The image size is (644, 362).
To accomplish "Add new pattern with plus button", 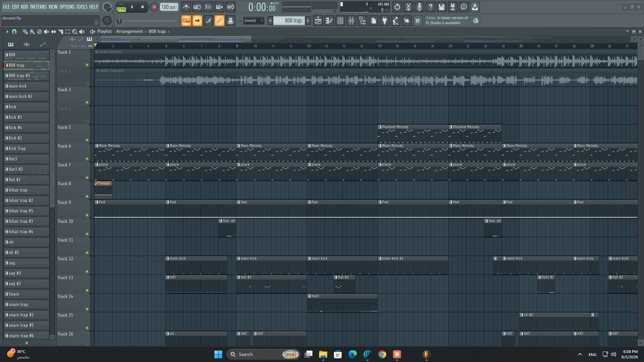I will click(308, 21).
